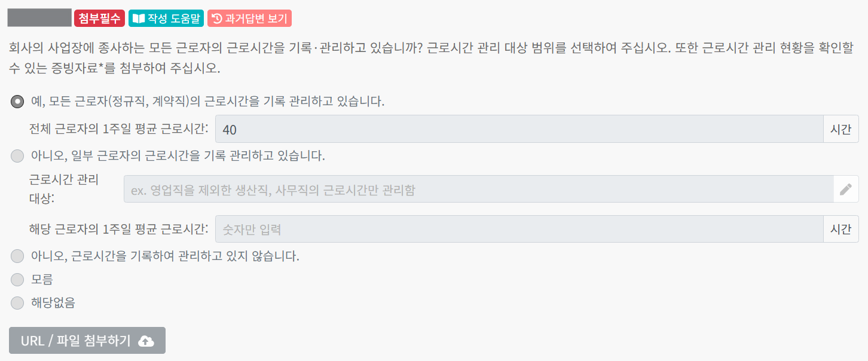This screenshot has height=361, width=868.
Task: Click 시간 unit beside the 40 field
Action: [x=841, y=129]
